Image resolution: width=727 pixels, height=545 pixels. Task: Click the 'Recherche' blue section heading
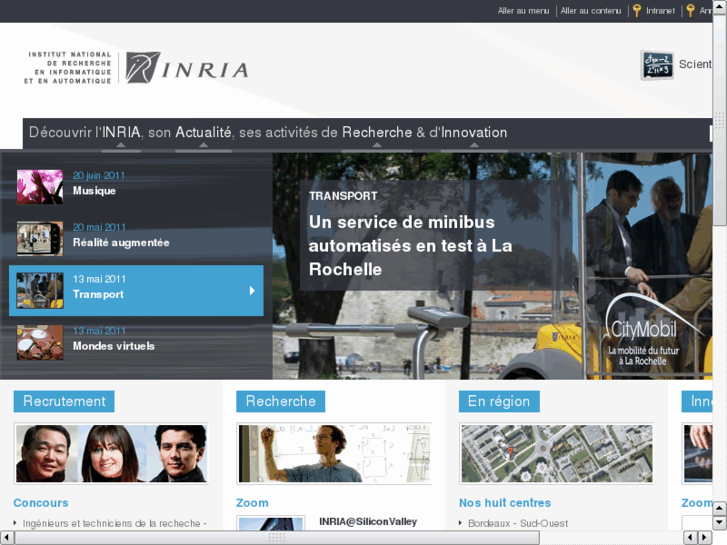pos(281,401)
